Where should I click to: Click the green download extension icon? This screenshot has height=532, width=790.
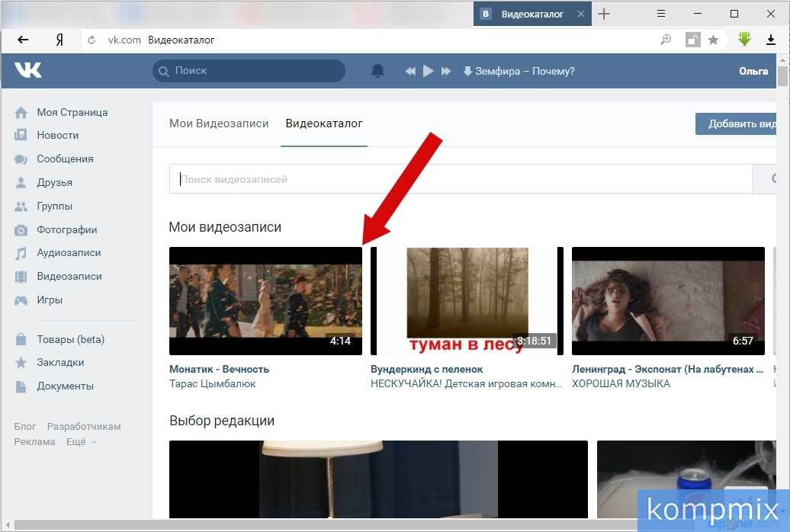(x=744, y=40)
